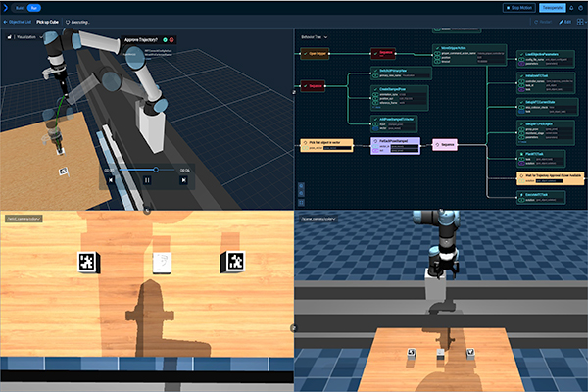Click the input field in Pick first object node

pos(337,148)
